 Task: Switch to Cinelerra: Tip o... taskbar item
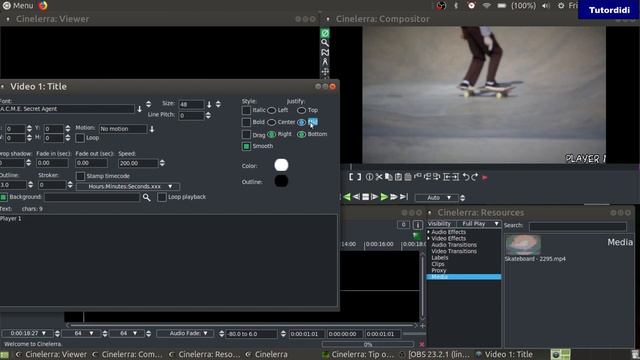pos(358,354)
